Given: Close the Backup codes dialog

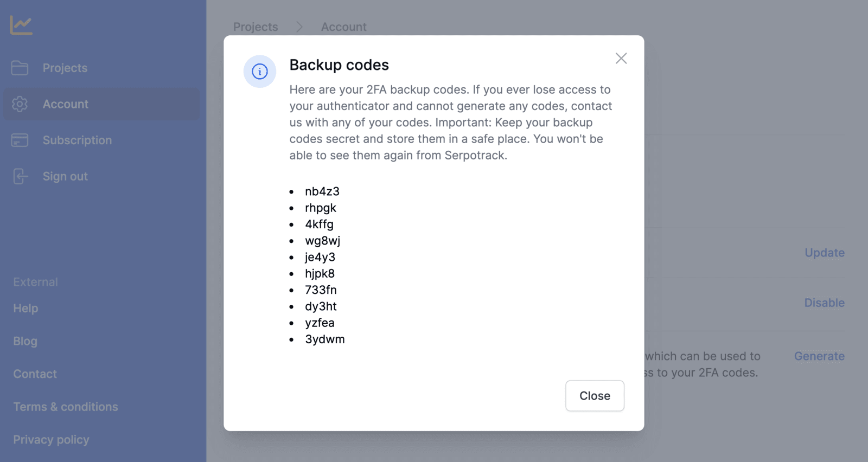Looking at the screenshot, I should pyautogui.click(x=595, y=396).
